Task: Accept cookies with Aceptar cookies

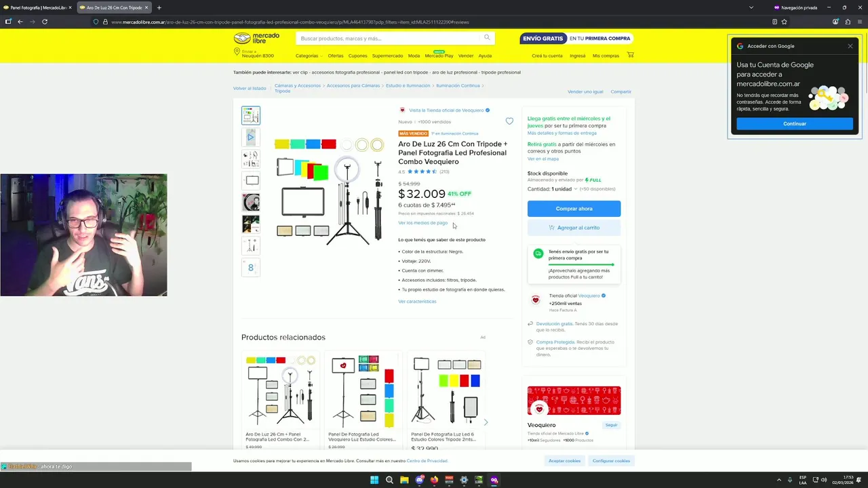Action: tap(564, 461)
